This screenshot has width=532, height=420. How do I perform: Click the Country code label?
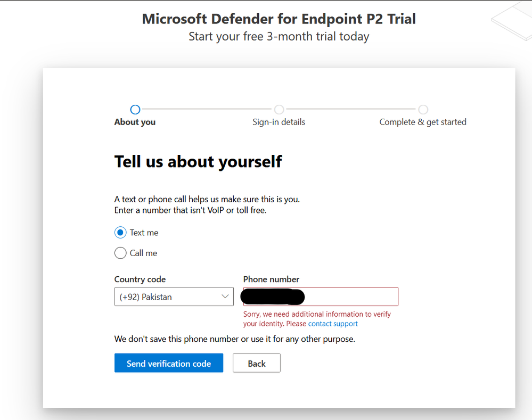click(x=140, y=279)
